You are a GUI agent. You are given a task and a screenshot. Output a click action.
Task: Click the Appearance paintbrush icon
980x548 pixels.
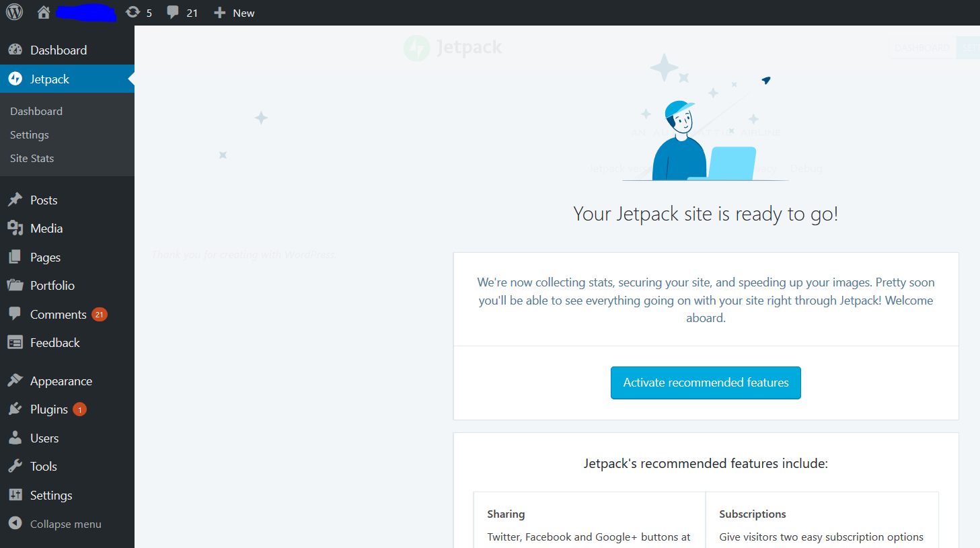click(15, 381)
